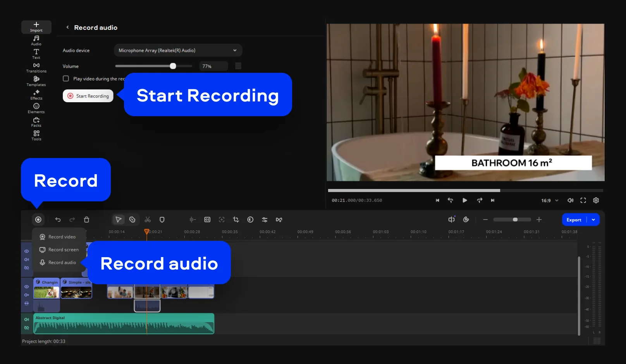Open the Templates sidebar section

pos(36,81)
